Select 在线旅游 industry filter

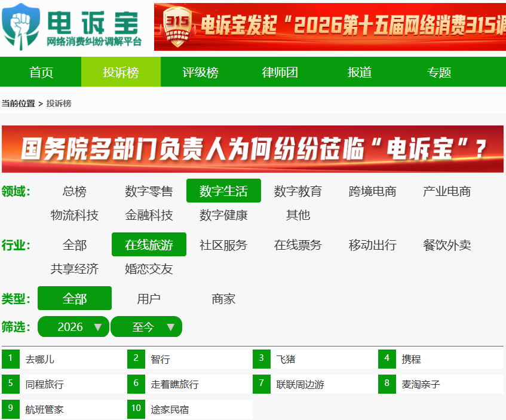[149, 244]
